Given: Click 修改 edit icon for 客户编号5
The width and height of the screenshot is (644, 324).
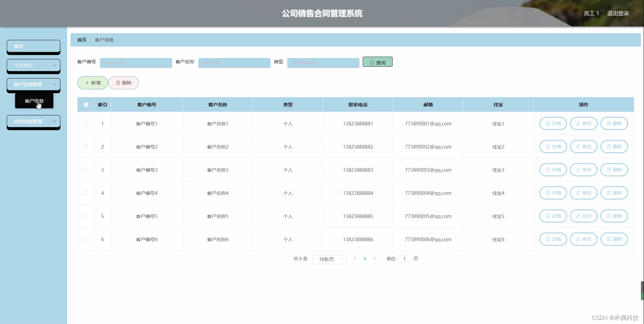Looking at the screenshot, I should click(x=578, y=216).
